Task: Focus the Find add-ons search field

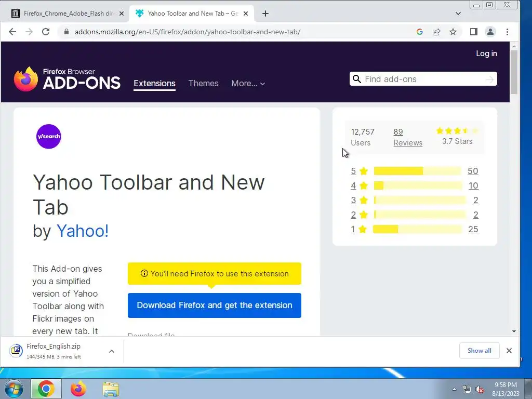Action: pyautogui.click(x=424, y=79)
